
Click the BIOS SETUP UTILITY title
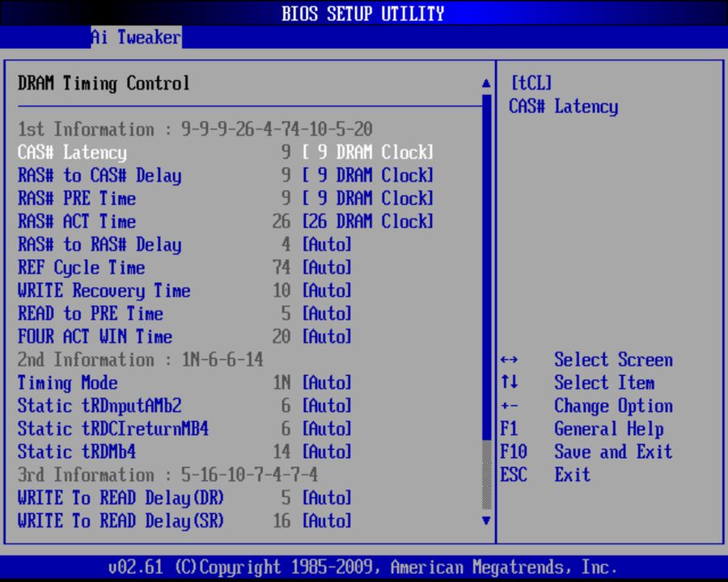(363, 14)
